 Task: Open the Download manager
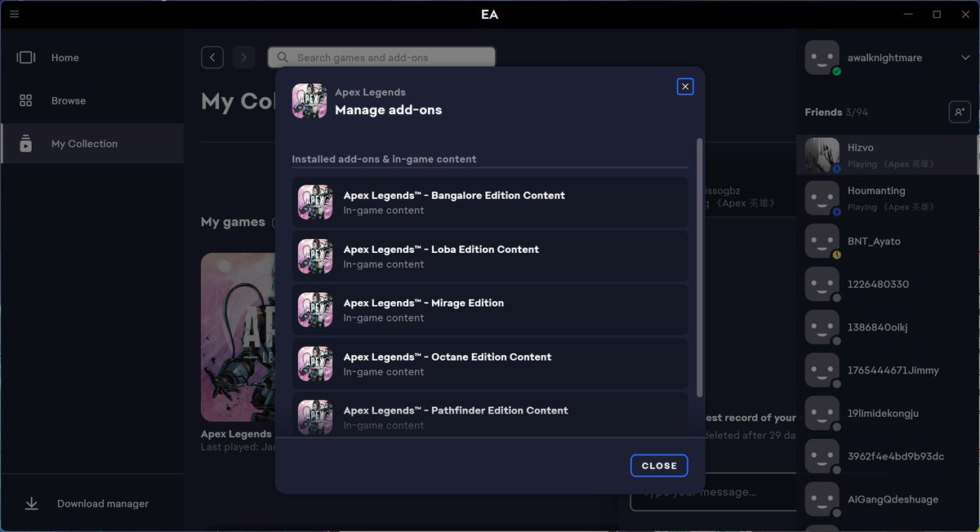92,503
